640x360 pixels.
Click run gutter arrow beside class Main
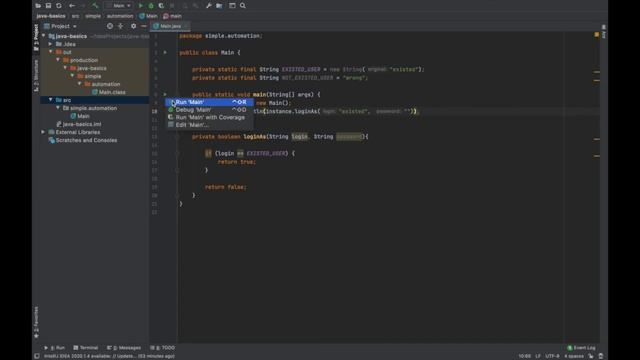point(165,53)
